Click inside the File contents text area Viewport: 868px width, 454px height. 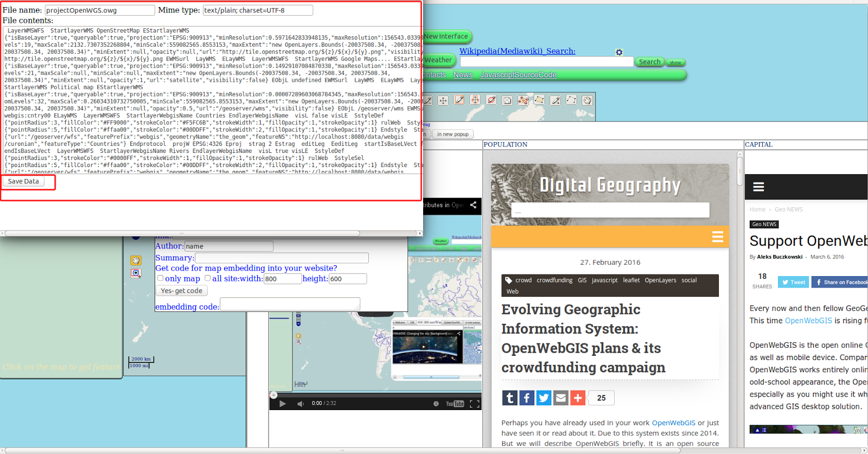coord(212,100)
